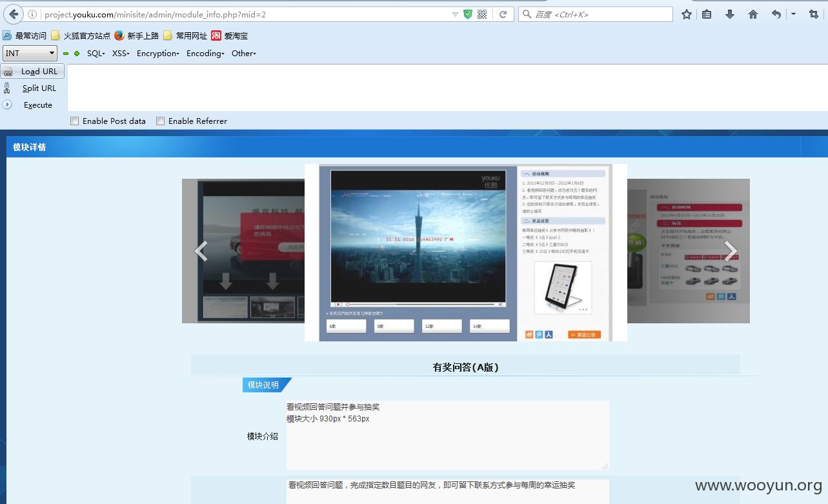This screenshot has height=504, width=828.
Task: Open the XSS menu in HackBar
Action: (x=121, y=54)
